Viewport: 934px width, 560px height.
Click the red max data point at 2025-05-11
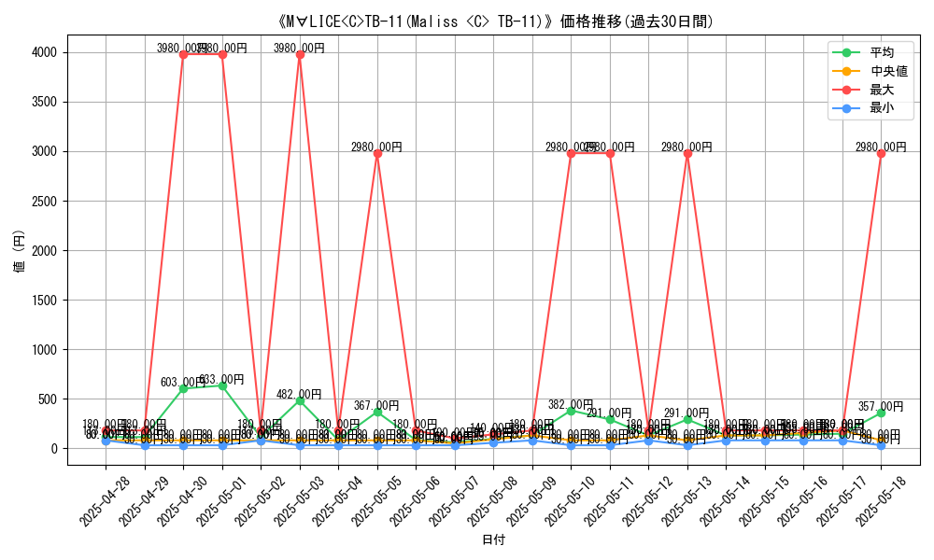coord(610,154)
